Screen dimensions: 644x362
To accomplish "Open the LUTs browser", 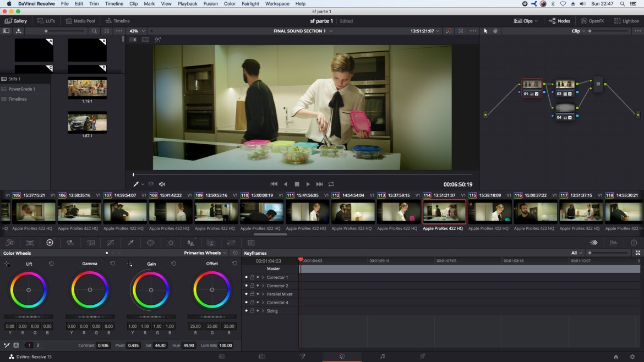I will point(46,21).
